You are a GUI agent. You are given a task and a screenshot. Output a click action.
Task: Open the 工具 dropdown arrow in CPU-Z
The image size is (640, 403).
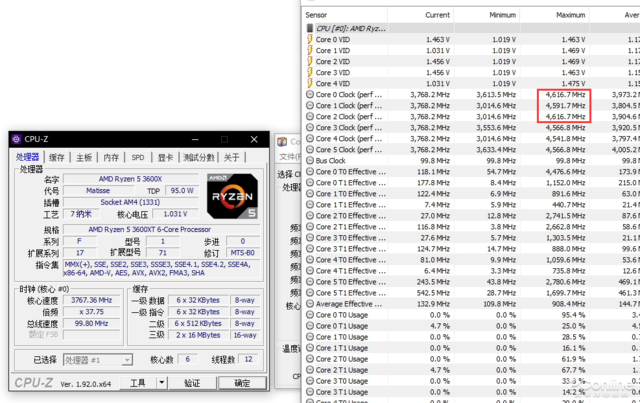click(162, 383)
